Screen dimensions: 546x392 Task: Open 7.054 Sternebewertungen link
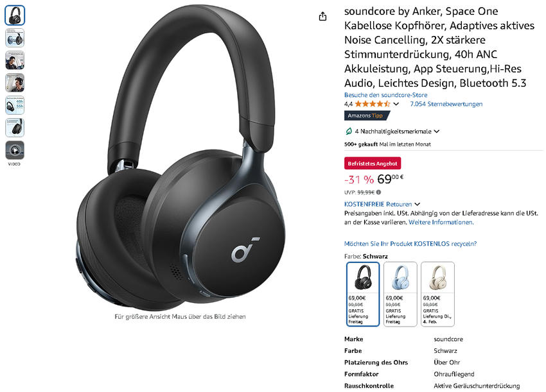coord(446,104)
